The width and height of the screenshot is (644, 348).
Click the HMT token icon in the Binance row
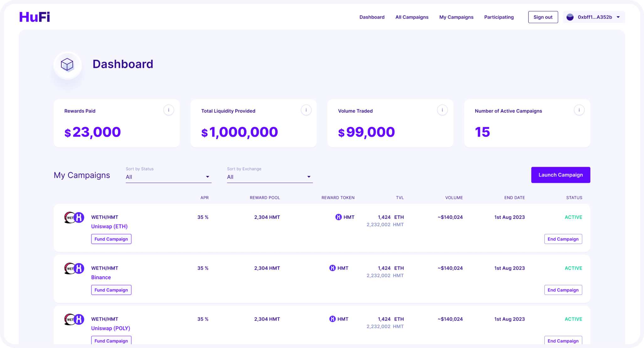[332, 268]
